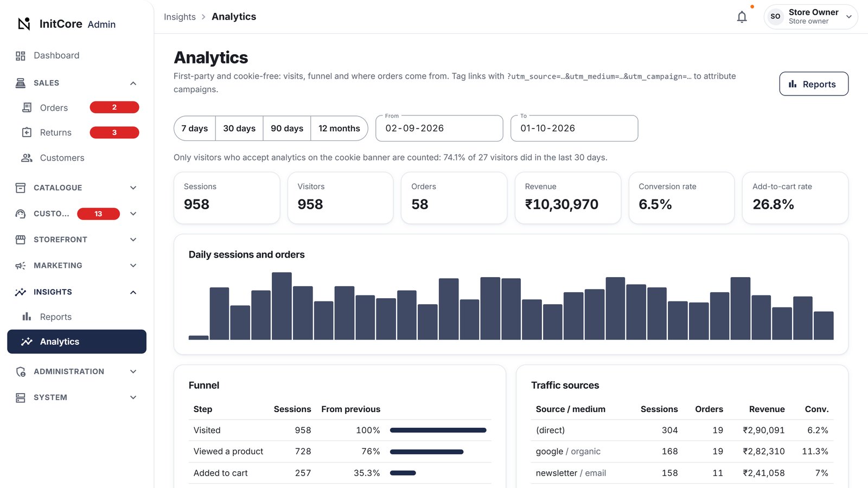The width and height of the screenshot is (868, 488).
Task: Click the Customers people icon
Action: 27,158
